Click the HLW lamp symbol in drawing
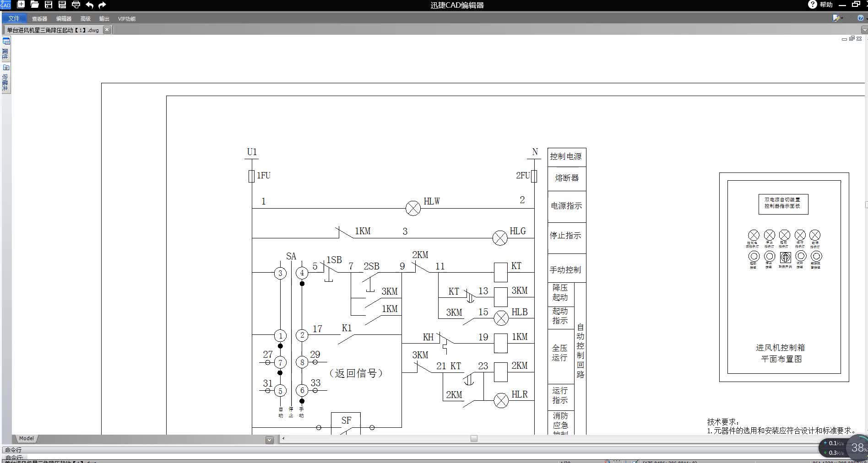This screenshot has width=868, height=463. [413, 209]
